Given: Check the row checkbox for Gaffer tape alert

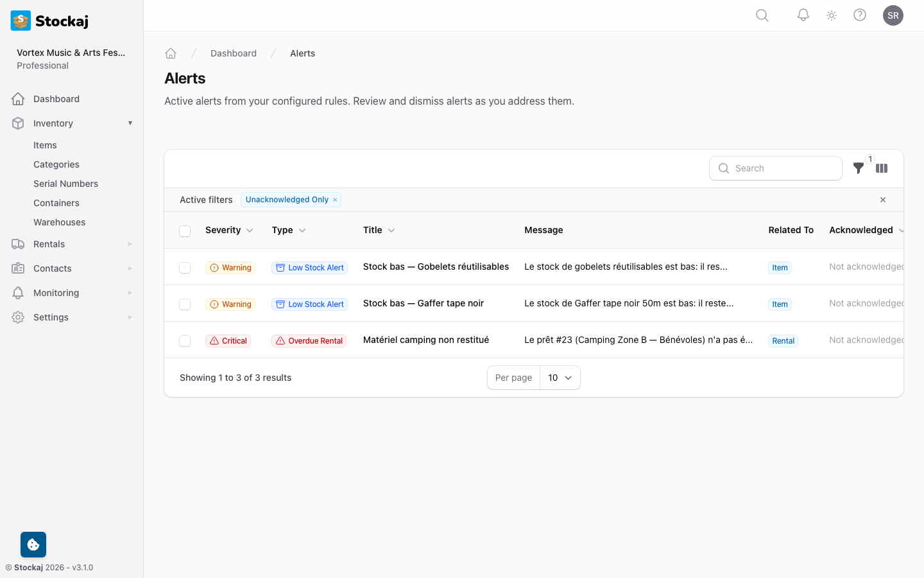Looking at the screenshot, I should tap(185, 303).
